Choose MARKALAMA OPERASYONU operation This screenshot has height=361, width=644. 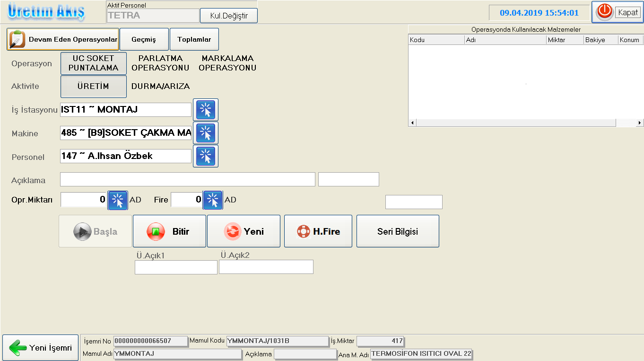(227, 63)
